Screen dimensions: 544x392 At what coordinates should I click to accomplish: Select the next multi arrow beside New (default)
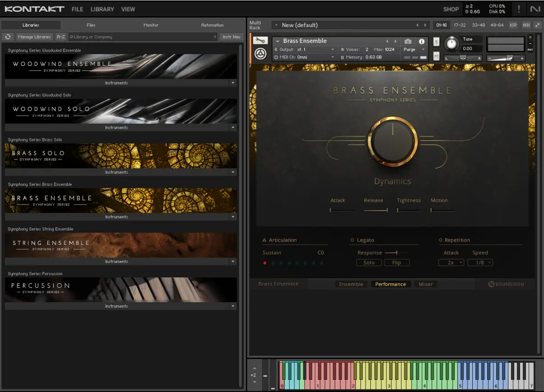pyautogui.click(x=425, y=25)
